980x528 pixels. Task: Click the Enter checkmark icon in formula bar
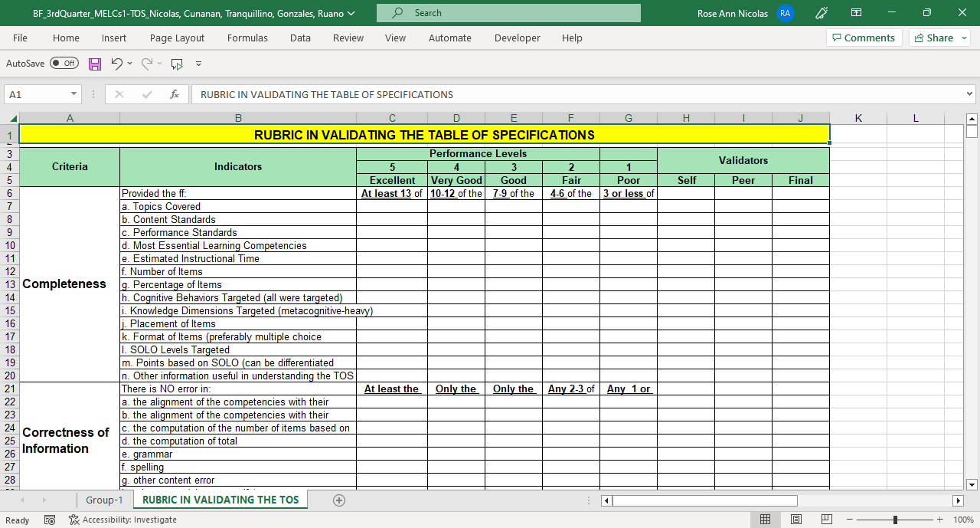147,94
